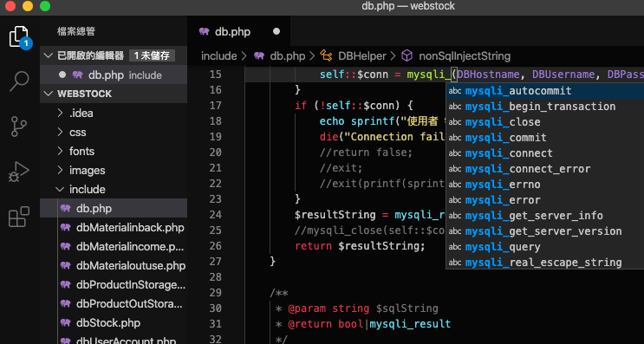Select db.php include in open editors list

(114, 75)
